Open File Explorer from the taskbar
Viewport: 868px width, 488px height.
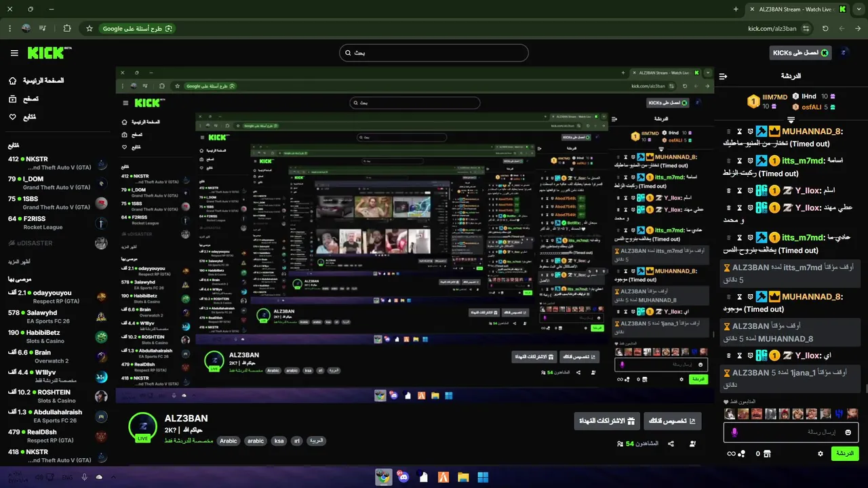click(x=463, y=477)
